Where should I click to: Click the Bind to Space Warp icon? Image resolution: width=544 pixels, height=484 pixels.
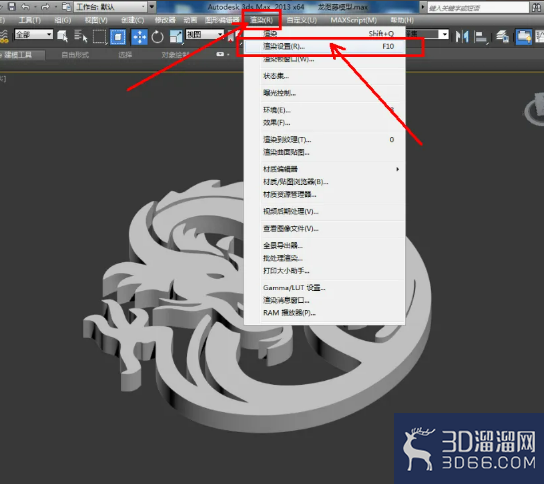[x=3, y=36]
